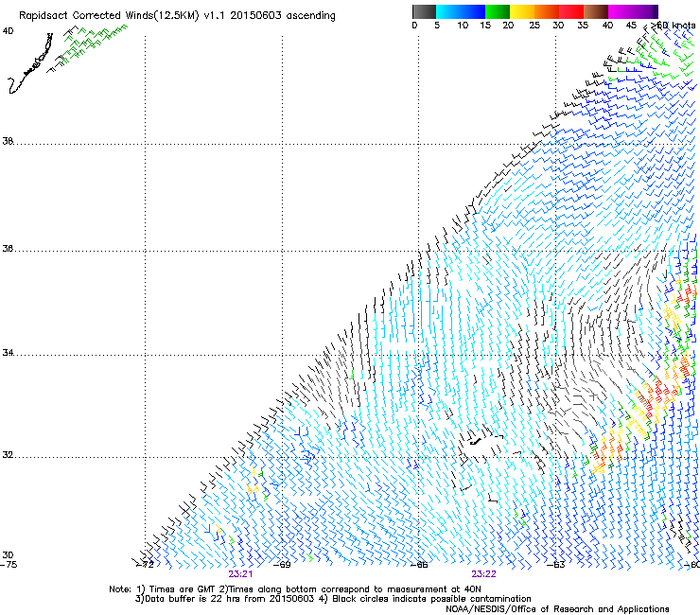Click the latitude label '34' on left axis
The height and width of the screenshot is (615, 700).
(8, 353)
